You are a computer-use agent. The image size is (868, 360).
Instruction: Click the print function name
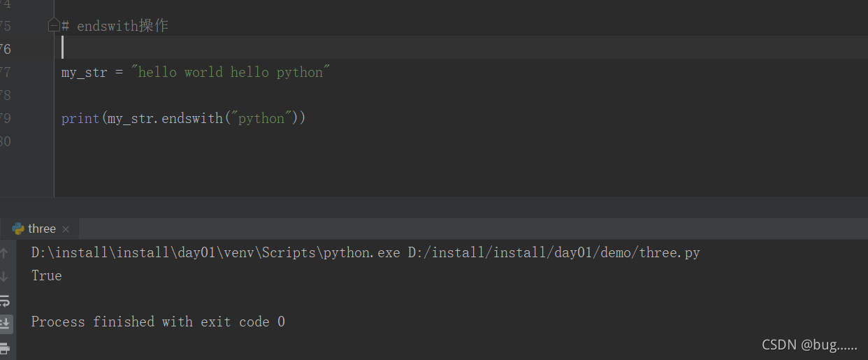(80, 118)
